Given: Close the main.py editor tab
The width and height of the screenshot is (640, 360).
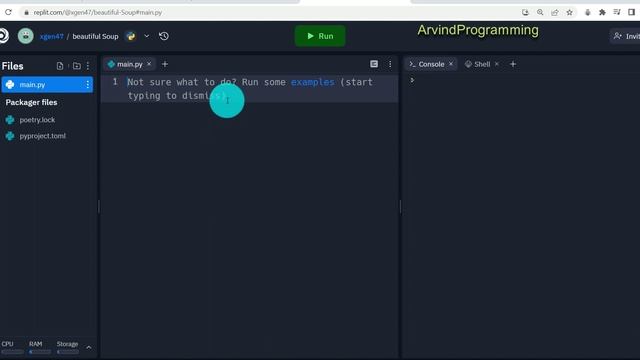Looking at the screenshot, I should click(149, 64).
